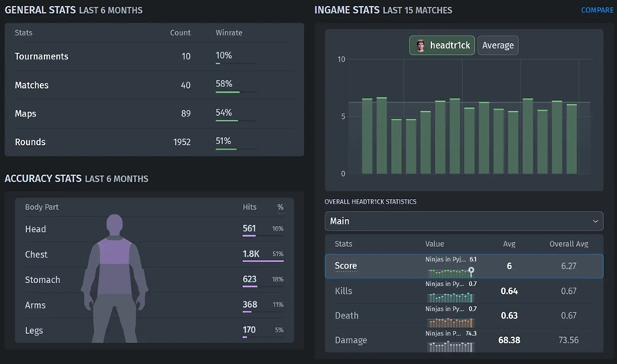Select the Damage stats row label
The image size is (617, 364).
tap(351, 340)
